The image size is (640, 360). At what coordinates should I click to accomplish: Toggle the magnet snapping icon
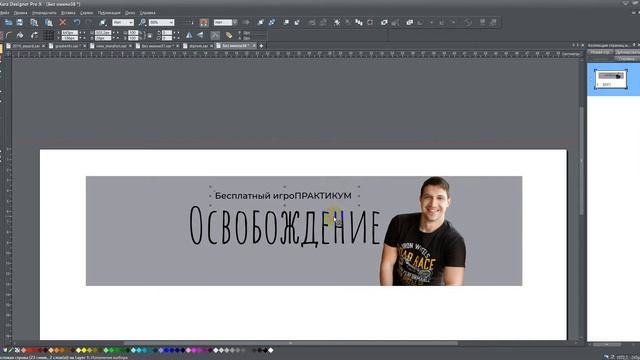[x=204, y=22]
